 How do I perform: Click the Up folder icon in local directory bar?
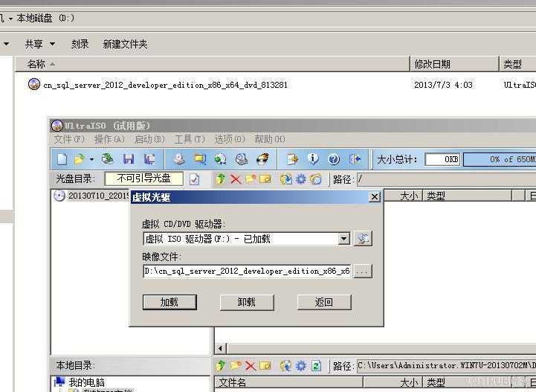pos(221,366)
